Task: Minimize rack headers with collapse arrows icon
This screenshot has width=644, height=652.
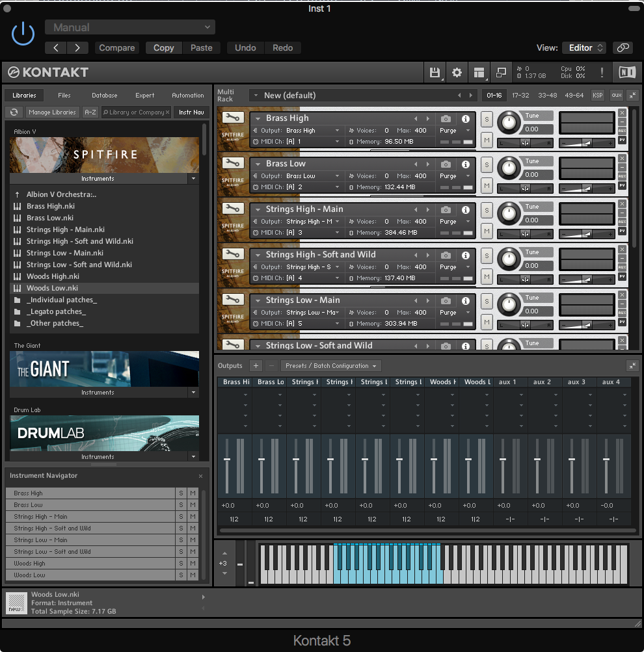Action: [633, 95]
